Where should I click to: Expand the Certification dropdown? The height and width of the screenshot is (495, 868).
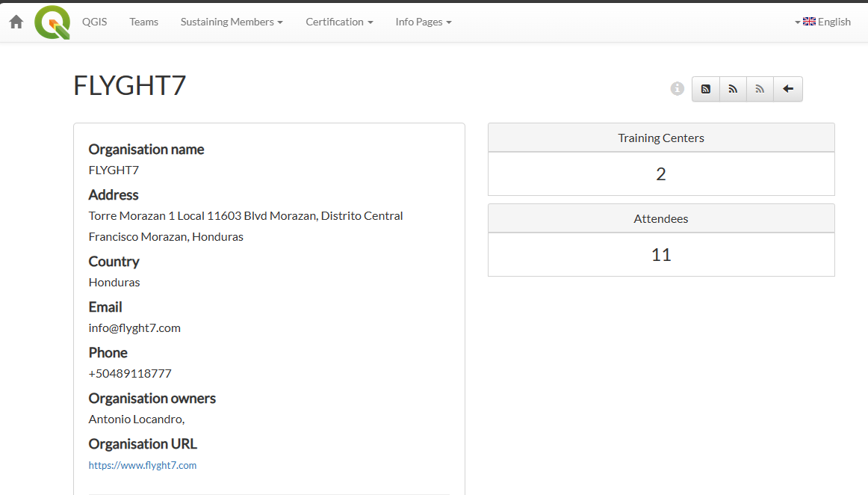pyautogui.click(x=339, y=22)
